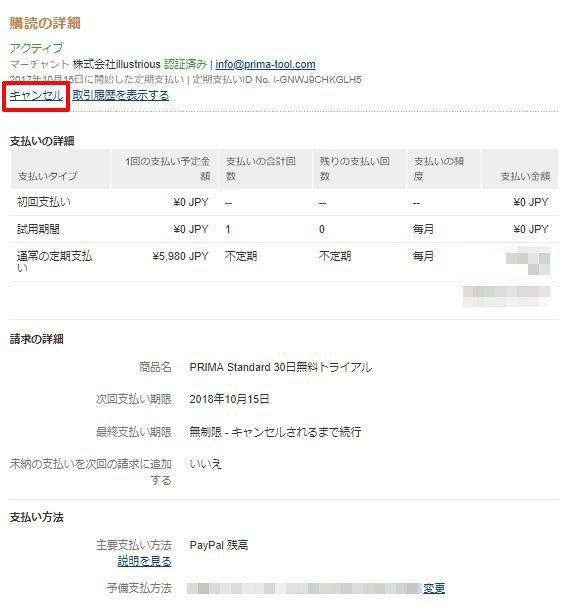
Task: Click the 試用期間 row label
Action: tap(38, 229)
